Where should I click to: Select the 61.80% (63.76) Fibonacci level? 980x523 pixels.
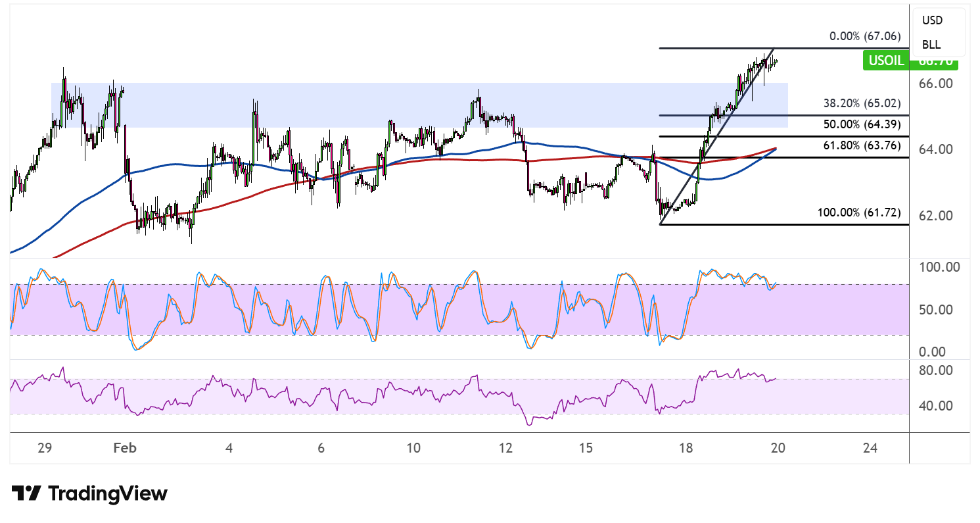(x=861, y=145)
